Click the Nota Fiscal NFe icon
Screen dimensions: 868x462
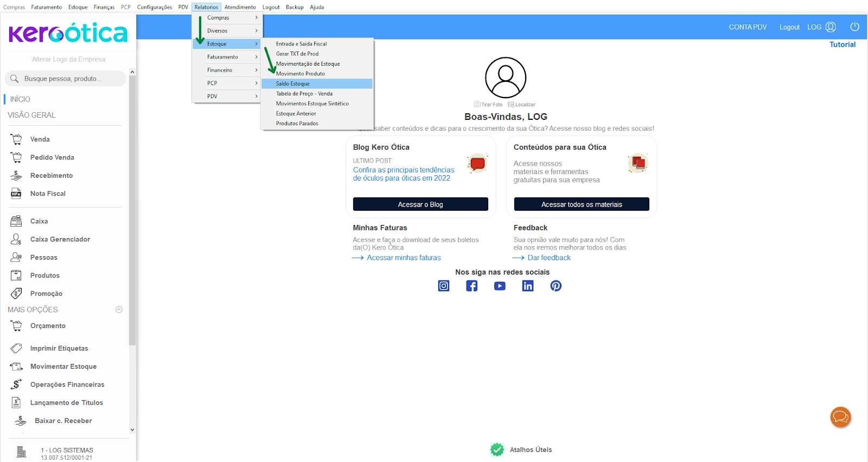pyautogui.click(x=16, y=194)
